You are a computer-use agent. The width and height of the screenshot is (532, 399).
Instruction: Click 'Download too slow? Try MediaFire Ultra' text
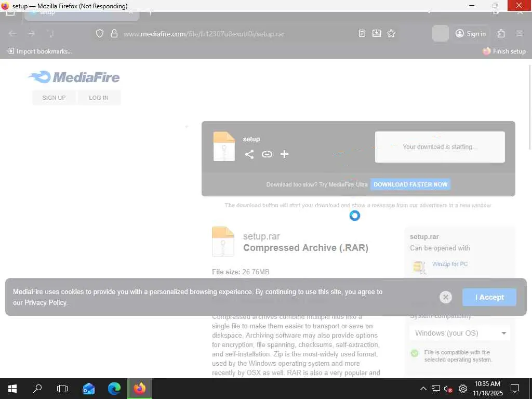[317, 184]
